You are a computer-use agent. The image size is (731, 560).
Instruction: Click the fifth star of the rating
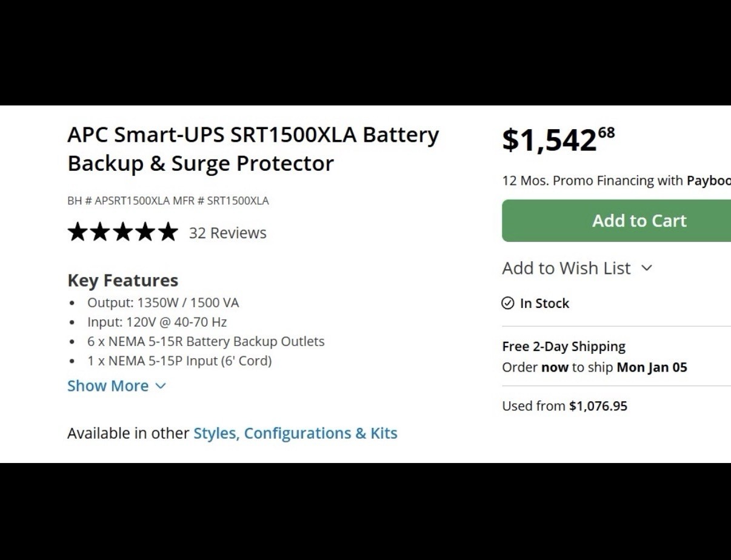tap(168, 232)
